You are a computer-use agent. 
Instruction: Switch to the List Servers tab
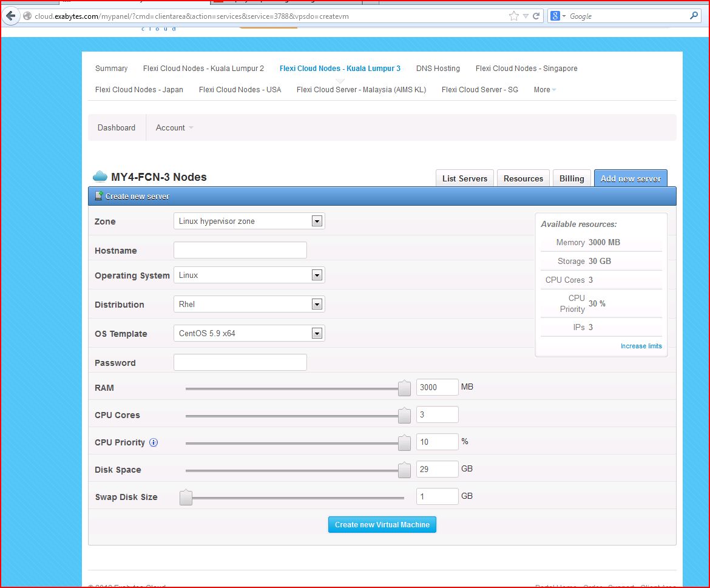[x=465, y=178]
